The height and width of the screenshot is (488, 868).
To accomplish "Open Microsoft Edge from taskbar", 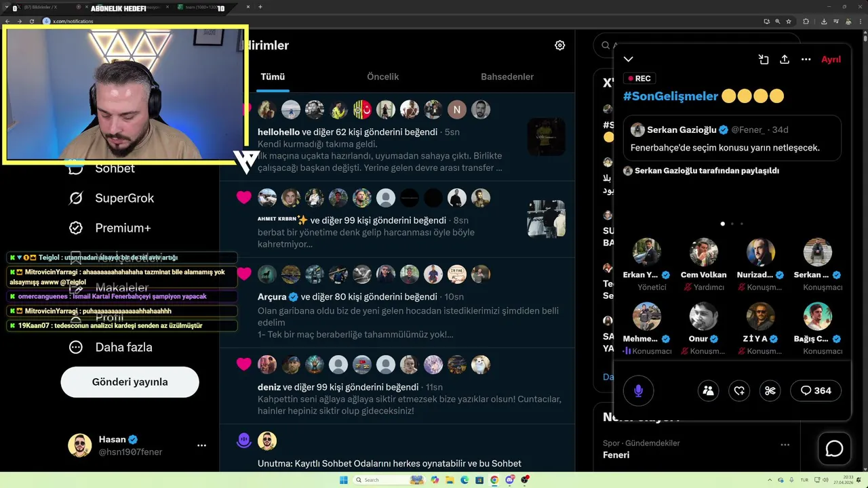I will coord(465,480).
